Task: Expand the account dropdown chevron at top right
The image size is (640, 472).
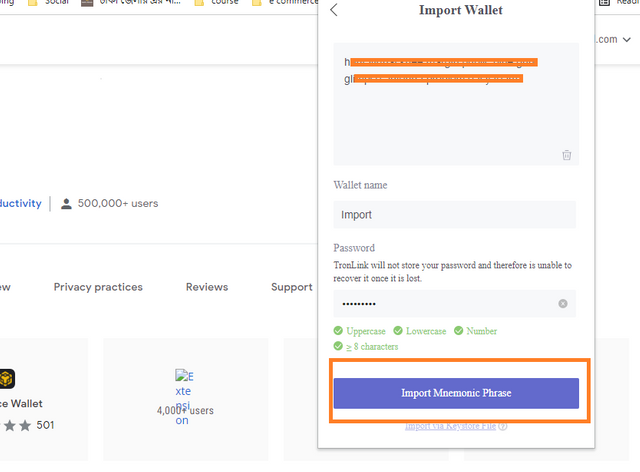Action: pyautogui.click(x=626, y=41)
